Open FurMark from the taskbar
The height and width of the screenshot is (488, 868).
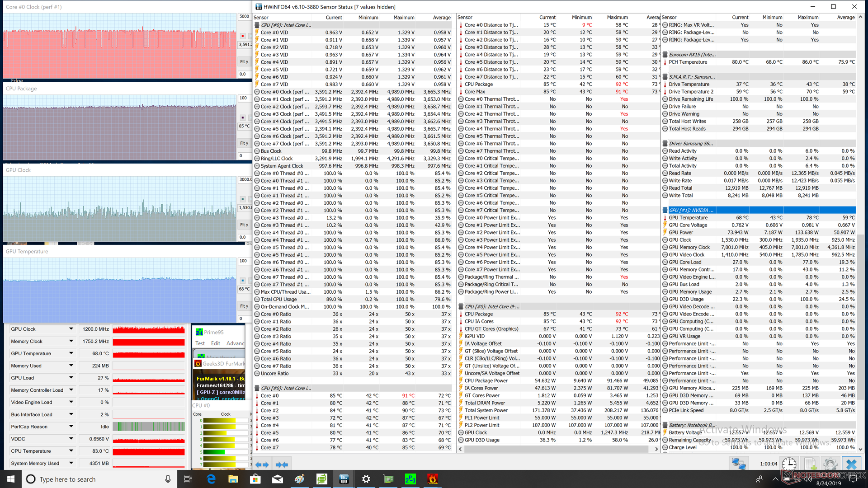[432, 479]
